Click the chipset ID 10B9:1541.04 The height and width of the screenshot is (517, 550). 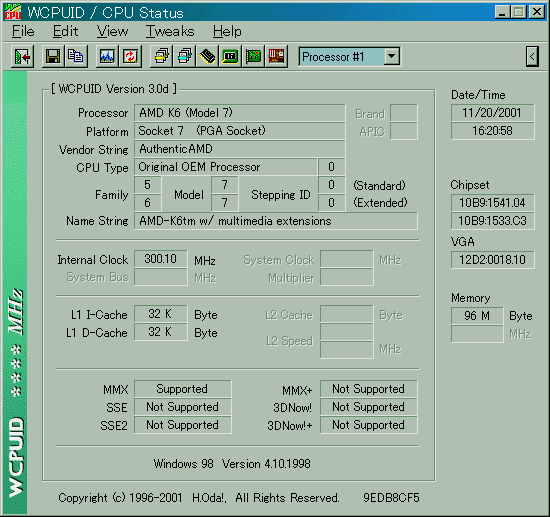coord(492,203)
